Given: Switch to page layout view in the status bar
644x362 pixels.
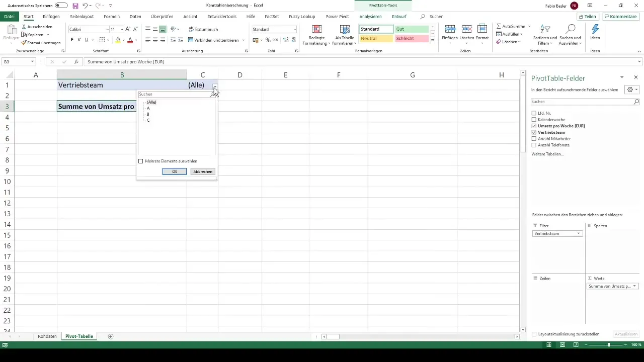Looking at the screenshot, I should (x=562, y=345).
